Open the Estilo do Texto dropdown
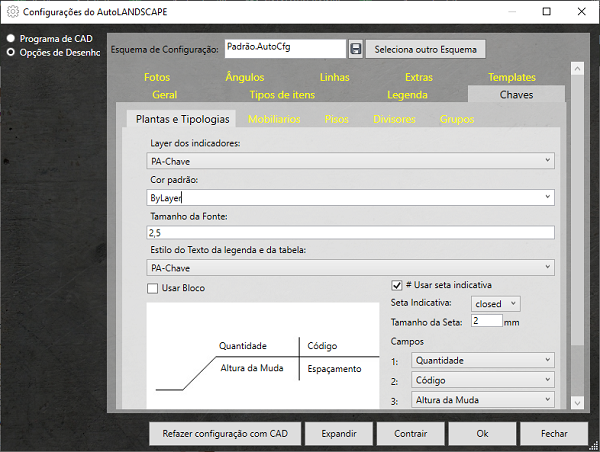Image resolution: width=600 pixels, height=452 pixels. click(350, 268)
